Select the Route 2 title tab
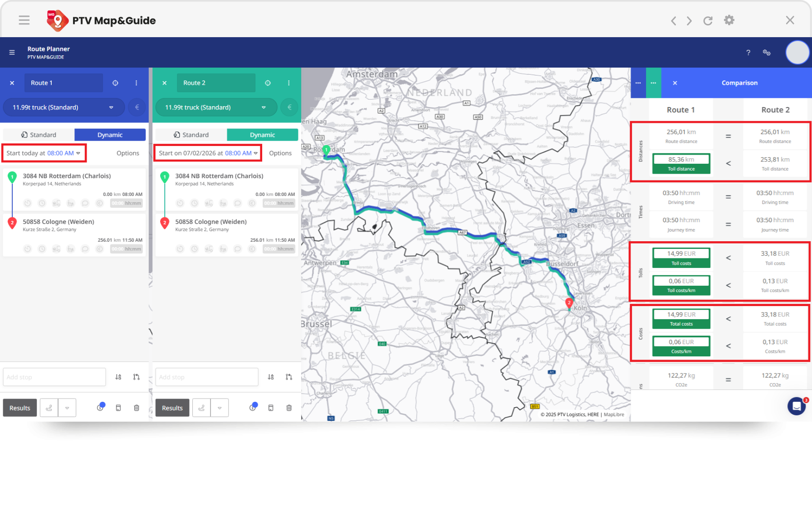Screen dimensions: 812x526 [x=216, y=83]
